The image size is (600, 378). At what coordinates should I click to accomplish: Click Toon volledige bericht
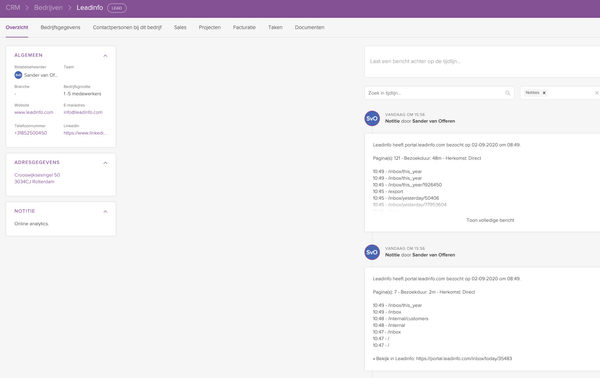pos(490,220)
